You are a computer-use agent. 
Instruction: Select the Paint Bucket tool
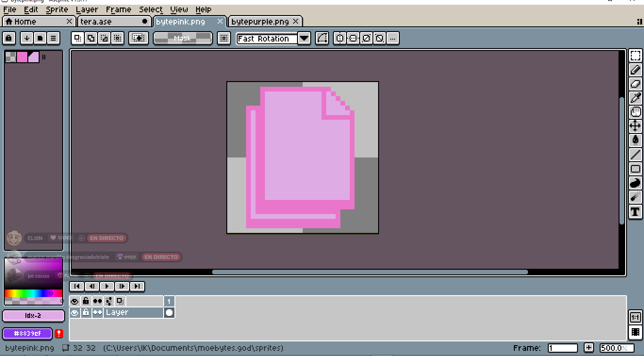pos(635,140)
